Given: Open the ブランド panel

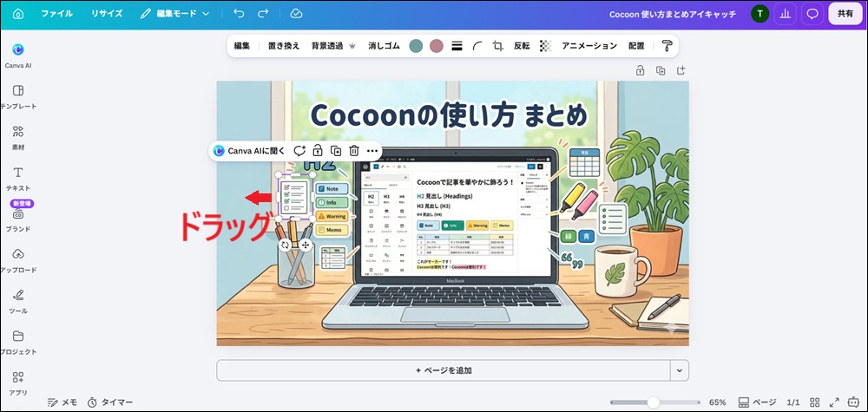Looking at the screenshot, I should click(18, 219).
